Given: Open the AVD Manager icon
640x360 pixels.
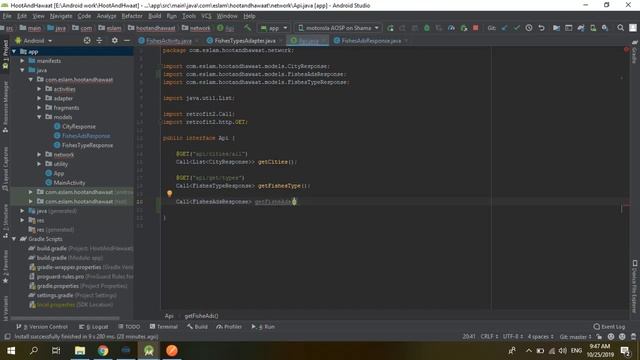Looking at the screenshot, I should pyautogui.click(x=593, y=28).
